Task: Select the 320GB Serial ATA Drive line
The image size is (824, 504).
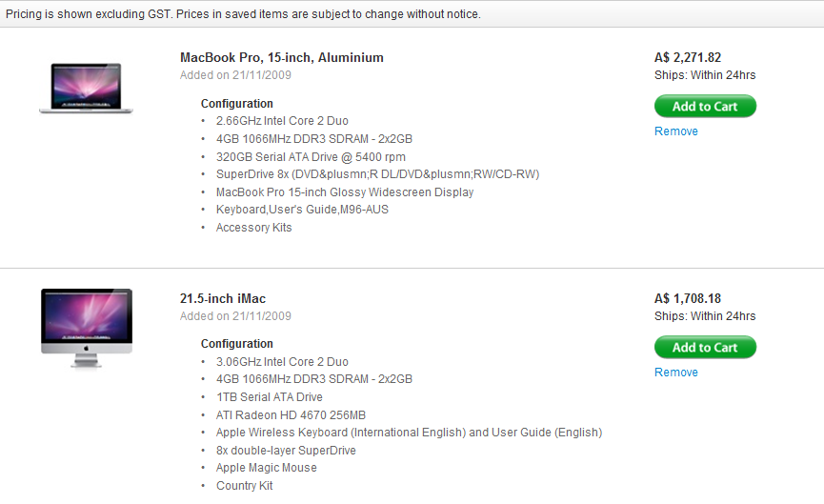Action: tap(311, 157)
